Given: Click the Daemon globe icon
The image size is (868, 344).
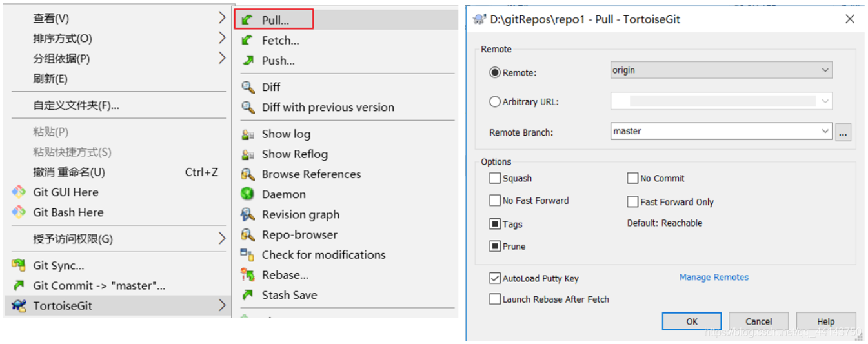Looking at the screenshot, I should [247, 194].
